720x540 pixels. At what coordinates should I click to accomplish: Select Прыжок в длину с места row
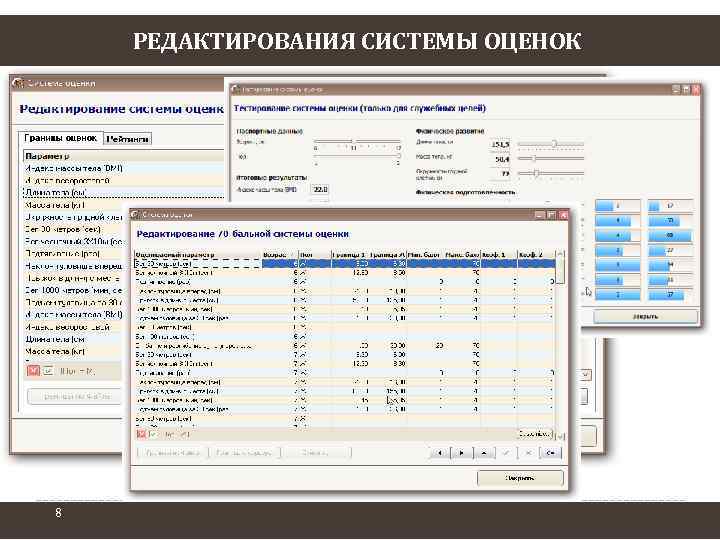tap(75, 278)
